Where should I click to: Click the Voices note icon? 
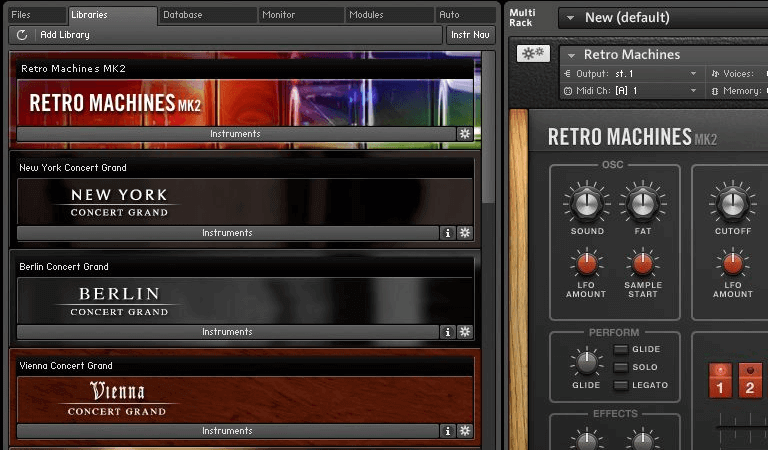[715, 74]
